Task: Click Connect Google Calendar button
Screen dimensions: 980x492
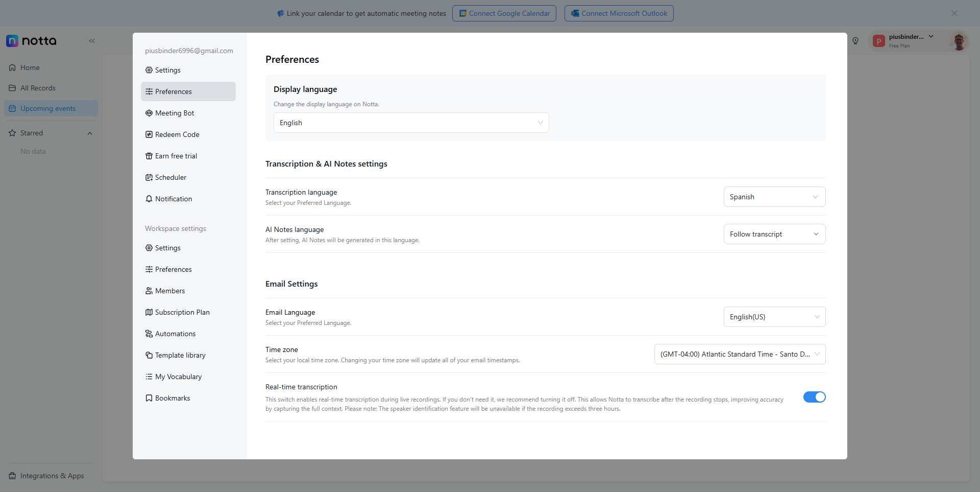Action: 504,13
